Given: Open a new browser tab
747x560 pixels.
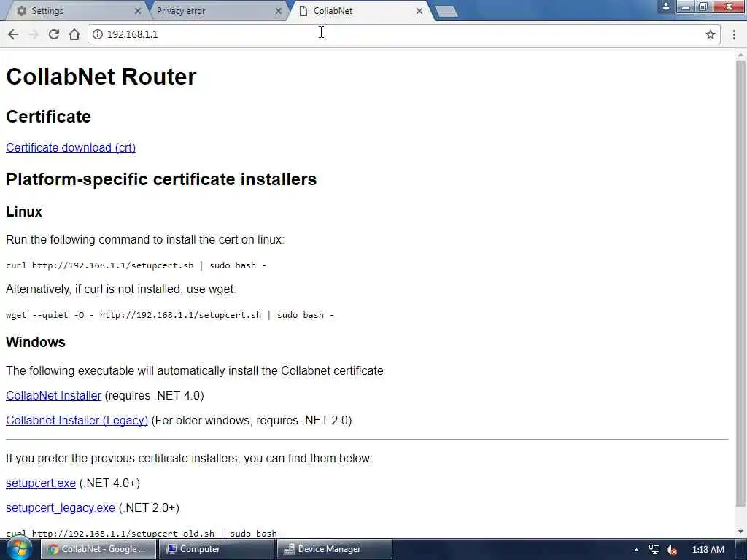Looking at the screenshot, I should coord(446,12).
